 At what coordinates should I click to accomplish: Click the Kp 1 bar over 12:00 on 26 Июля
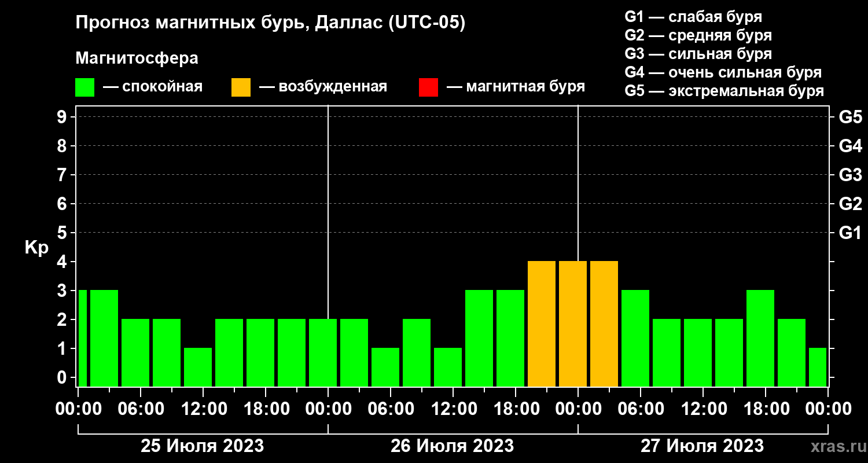pos(448,367)
